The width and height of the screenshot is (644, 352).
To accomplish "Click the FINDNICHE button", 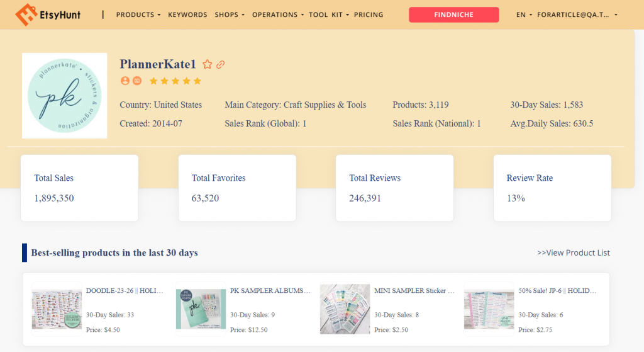I will point(453,14).
